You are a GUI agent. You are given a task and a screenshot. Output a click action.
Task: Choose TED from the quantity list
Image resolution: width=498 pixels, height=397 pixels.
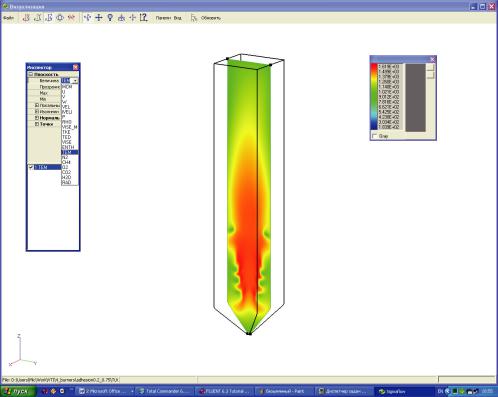(x=70, y=137)
